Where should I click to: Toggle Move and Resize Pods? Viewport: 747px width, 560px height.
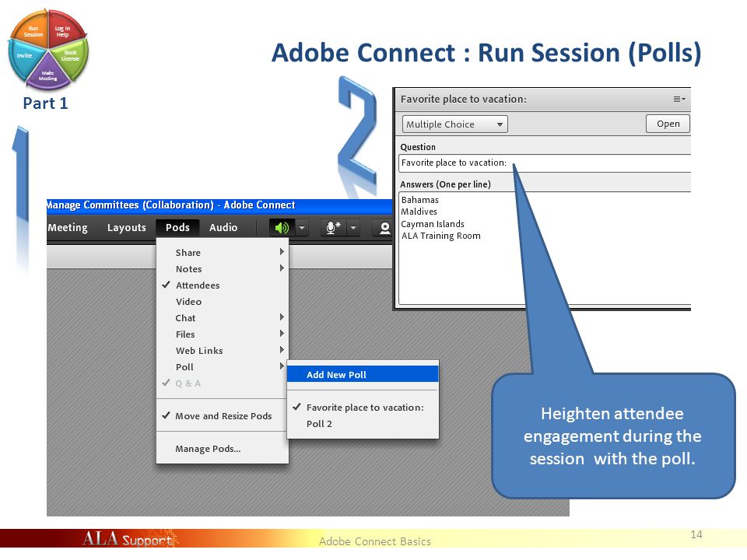(x=223, y=415)
